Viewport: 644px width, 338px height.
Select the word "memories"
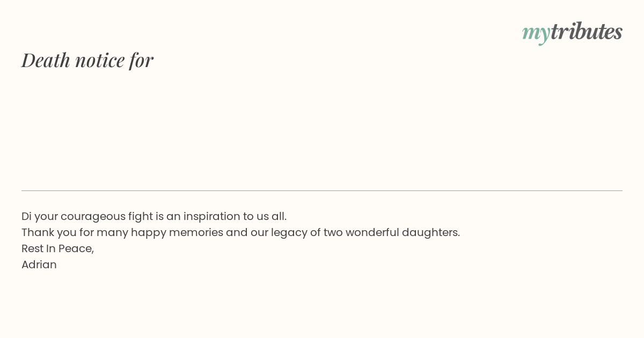click(196, 232)
